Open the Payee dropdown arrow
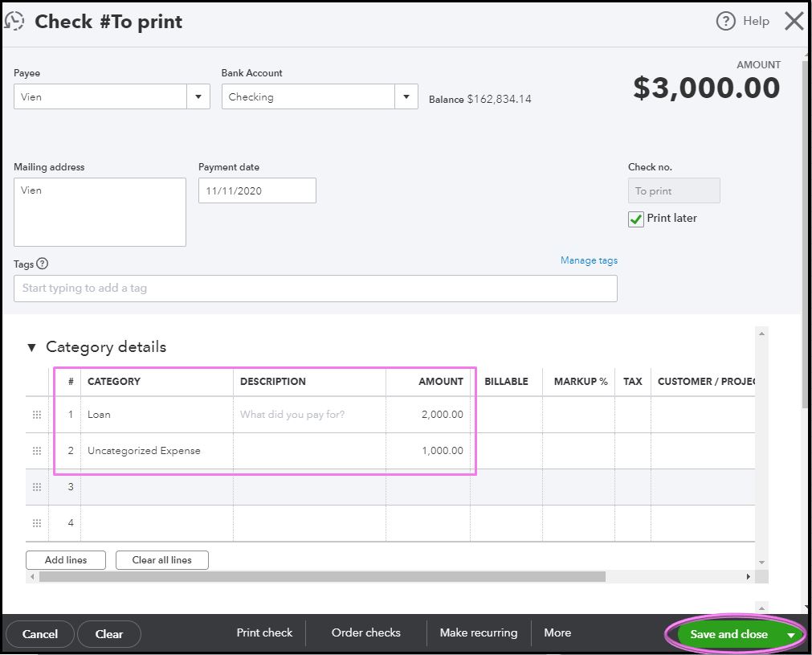This screenshot has height=655, width=812. (x=198, y=97)
